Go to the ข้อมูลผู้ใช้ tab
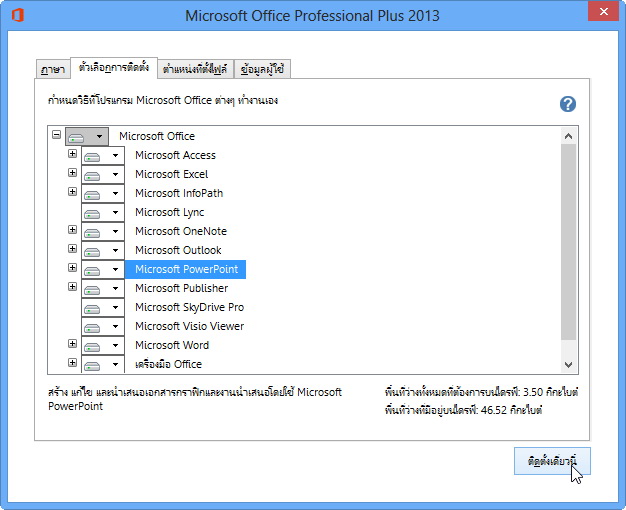Viewport: 626px width, 510px height. 262,69
